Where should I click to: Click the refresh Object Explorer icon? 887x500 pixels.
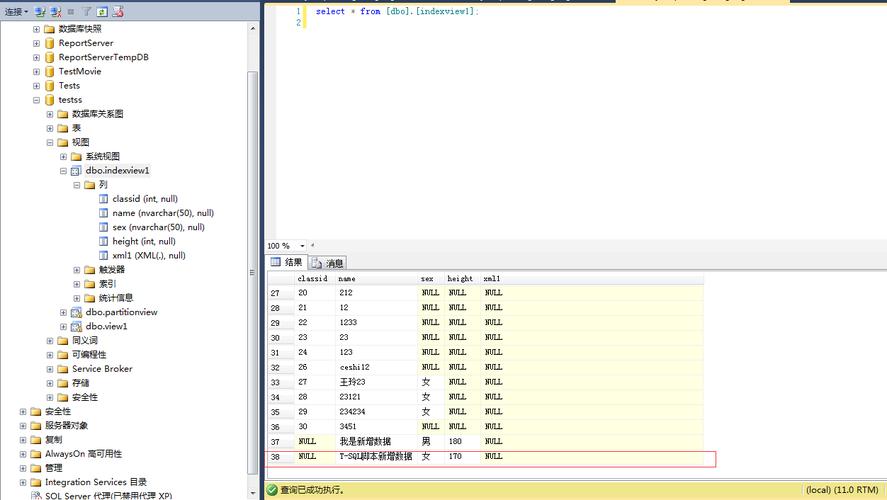click(x=102, y=11)
